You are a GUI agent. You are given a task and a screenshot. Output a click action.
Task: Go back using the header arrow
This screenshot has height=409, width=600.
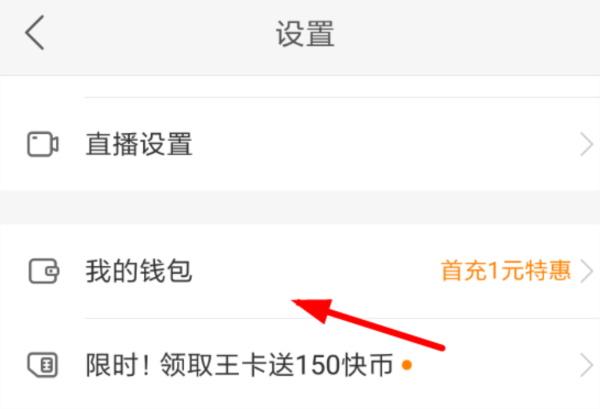(35, 33)
